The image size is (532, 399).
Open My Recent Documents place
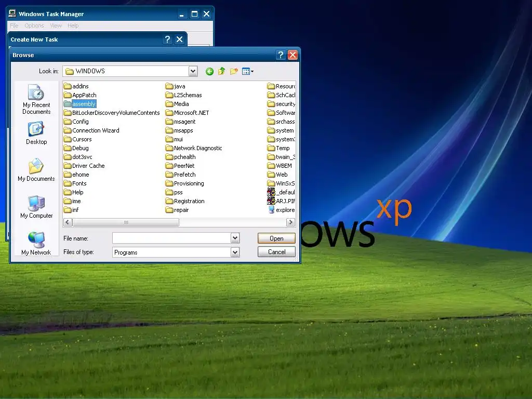(x=36, y=99)
